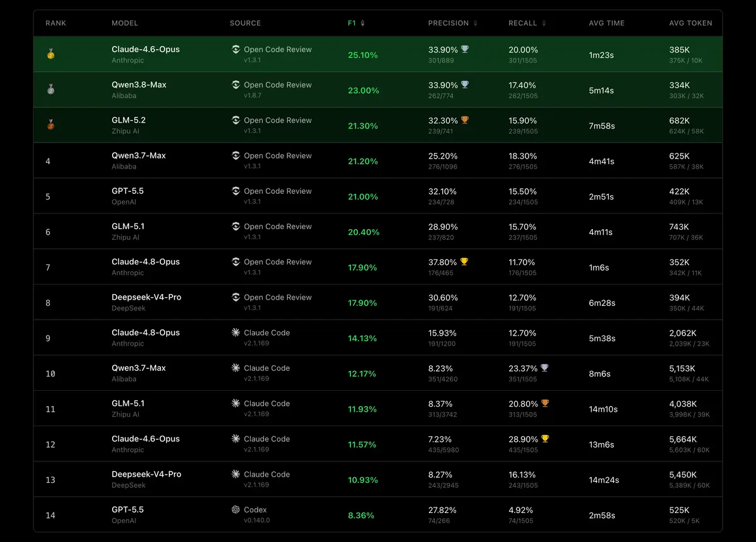Click Open Code Review icon in rank 4 row

click(236, 155)
